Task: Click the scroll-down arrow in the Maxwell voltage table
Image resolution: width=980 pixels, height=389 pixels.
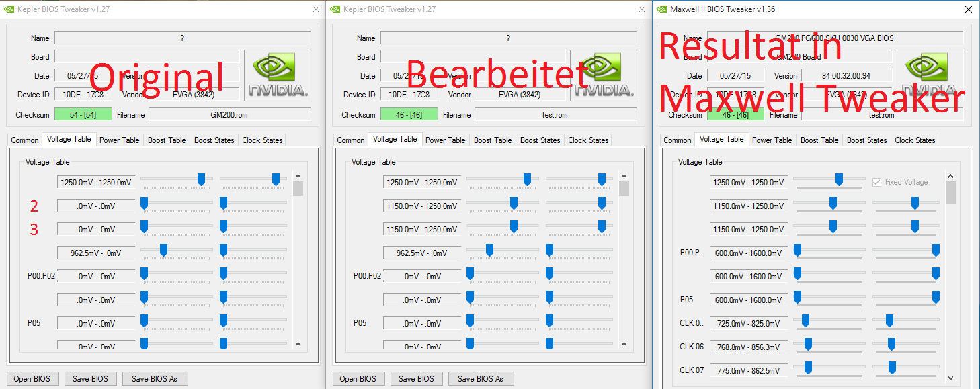Action: click(950, 378)
